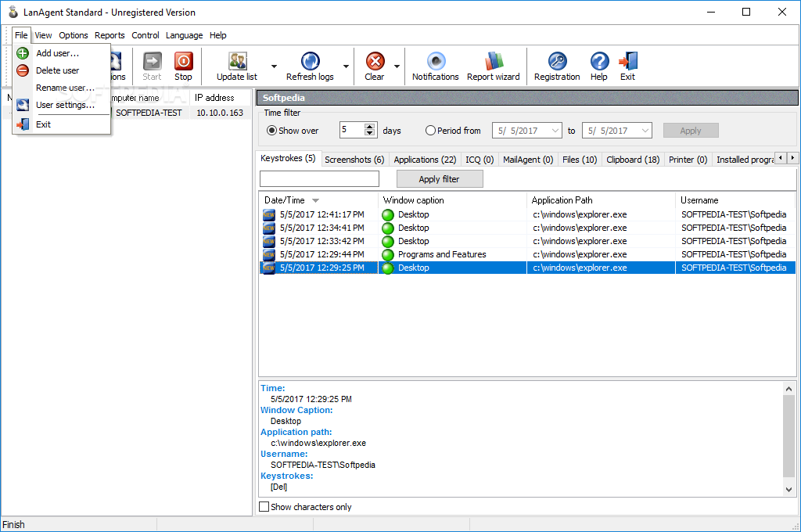
Task: Click the 10.10.0.163 IP address cell
Action: point(220,113)
